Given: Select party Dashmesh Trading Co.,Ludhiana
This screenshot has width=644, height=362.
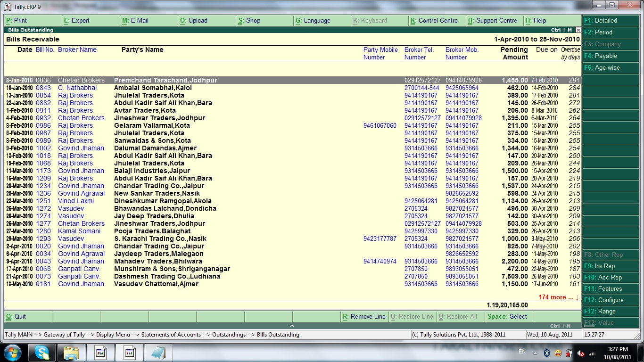Looking at the screenshot, I should click(167, 276).
